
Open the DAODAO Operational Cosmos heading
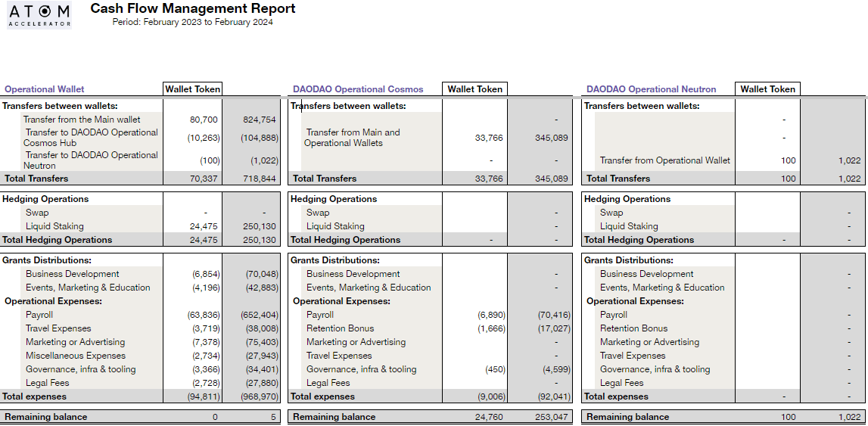click(x=358, y=89)
